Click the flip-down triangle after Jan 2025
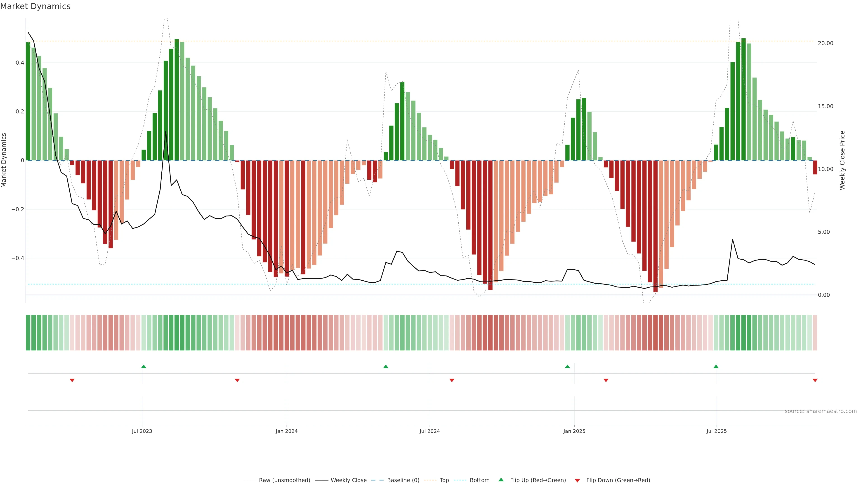This screenshot has height=488, width=868. pyautogui.click(x=606, y=380)
